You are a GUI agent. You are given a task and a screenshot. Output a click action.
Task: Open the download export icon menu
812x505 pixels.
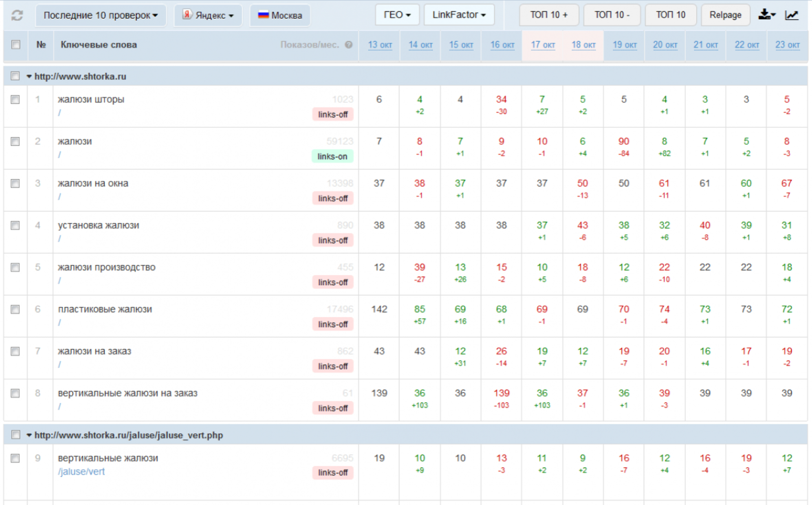(x=767, y=15)
